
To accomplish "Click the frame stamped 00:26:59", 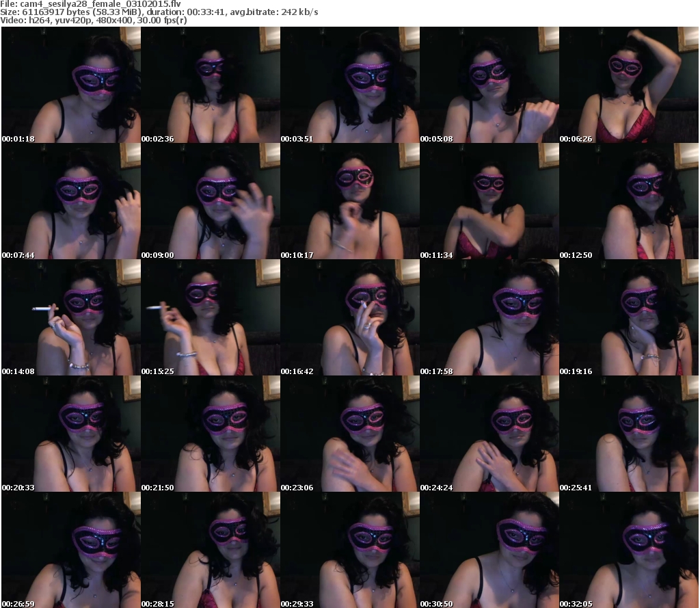I will coord(71,549).
